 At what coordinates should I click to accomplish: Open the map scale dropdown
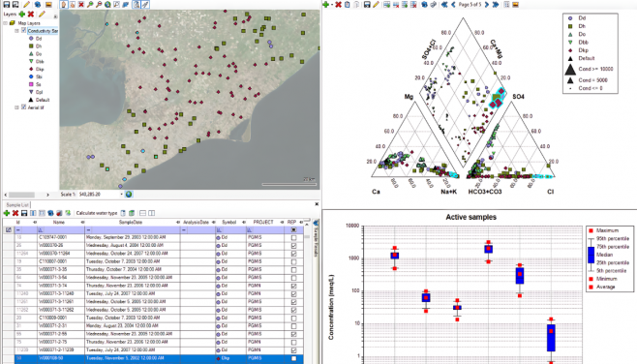(x=121, y=195)
